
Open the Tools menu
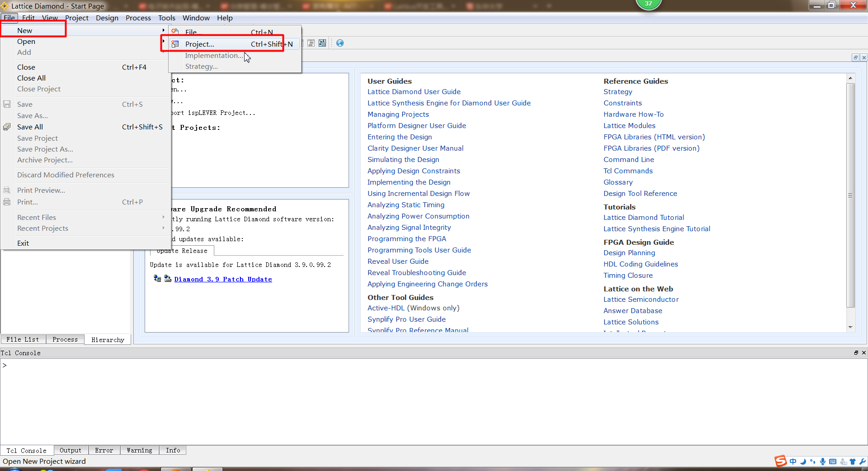[167, 18]
